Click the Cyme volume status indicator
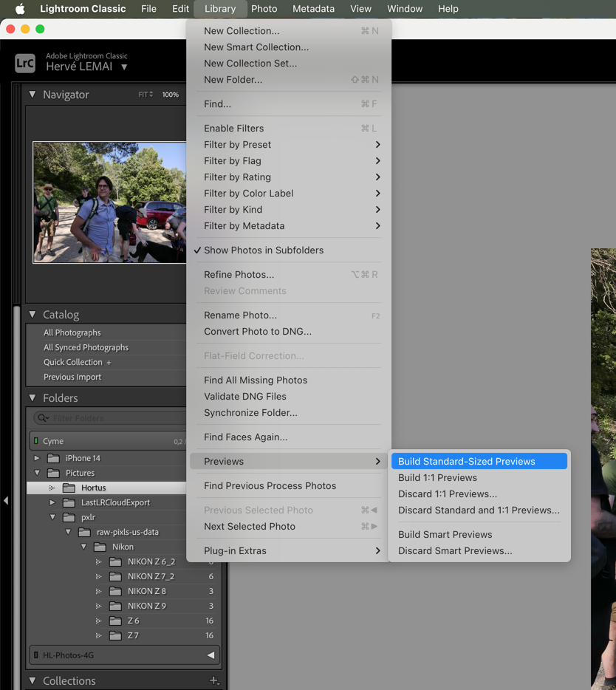The image size is (616, 690). pyautogui.click(x=35, y=440)
